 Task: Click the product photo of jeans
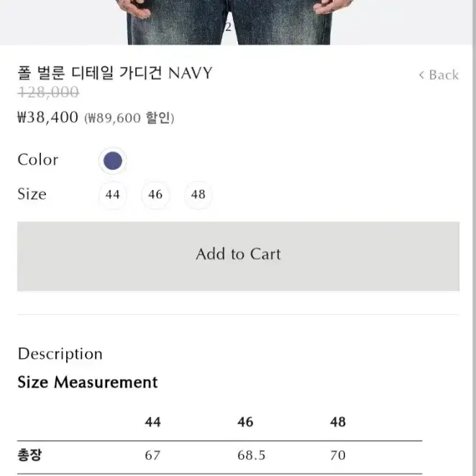click(229, 22)
